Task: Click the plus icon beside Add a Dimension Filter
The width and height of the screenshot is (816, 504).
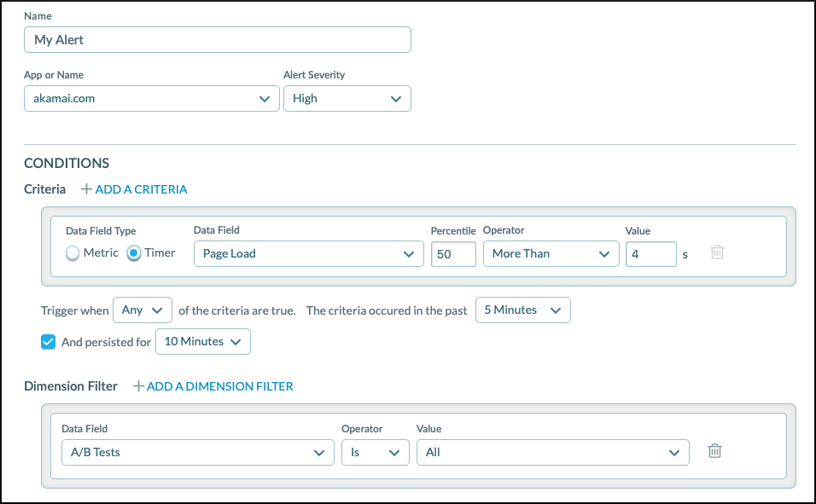Action: pos(138,386)
